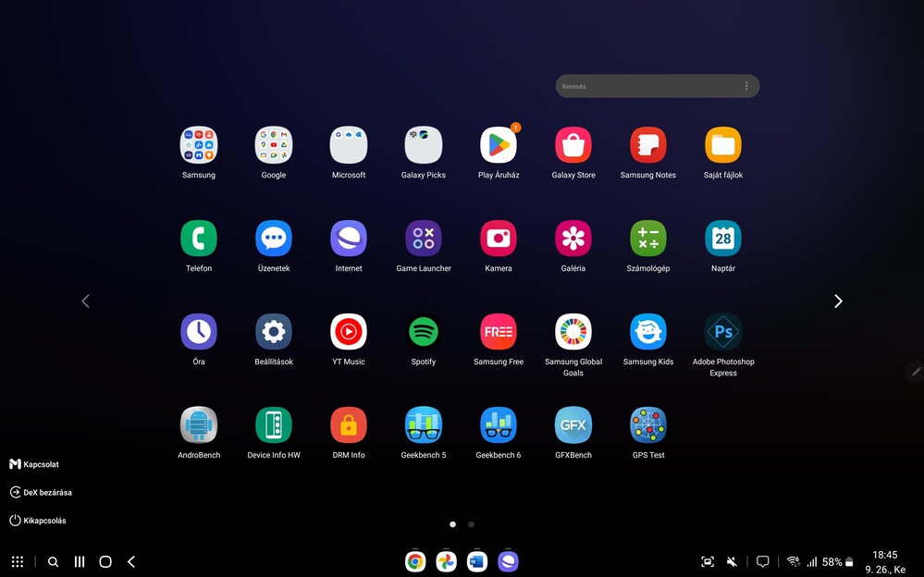924x577 pixels.
Task: Open Samsung Internet from taskbar
Action: [x=508, y=561]
